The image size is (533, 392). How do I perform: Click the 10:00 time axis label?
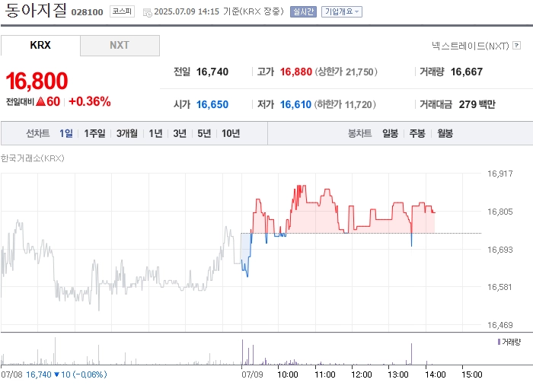(288, 374)
